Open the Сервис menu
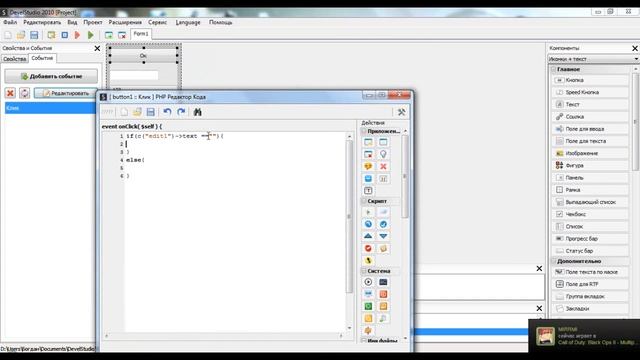640x360 pixels. coord(158,22)
